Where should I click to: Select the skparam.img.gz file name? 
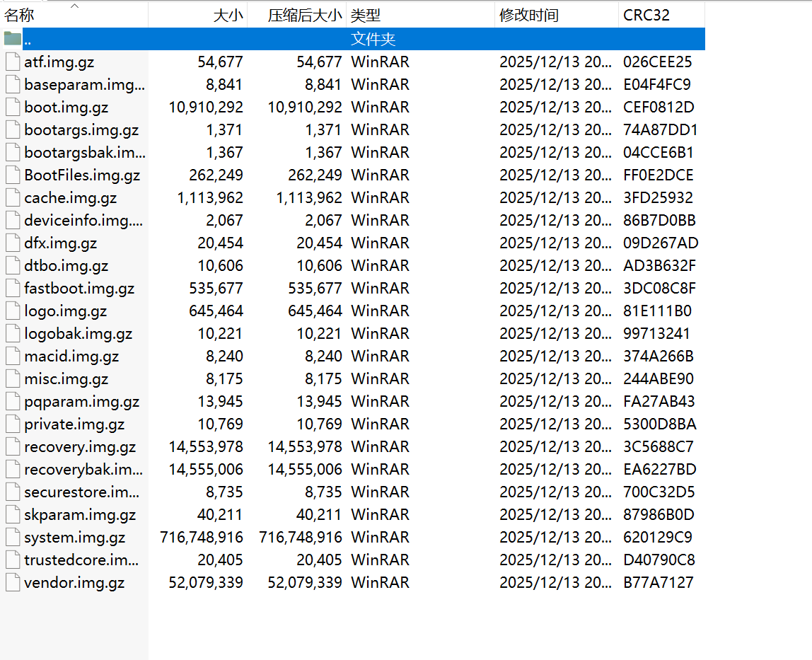(80, 515)
